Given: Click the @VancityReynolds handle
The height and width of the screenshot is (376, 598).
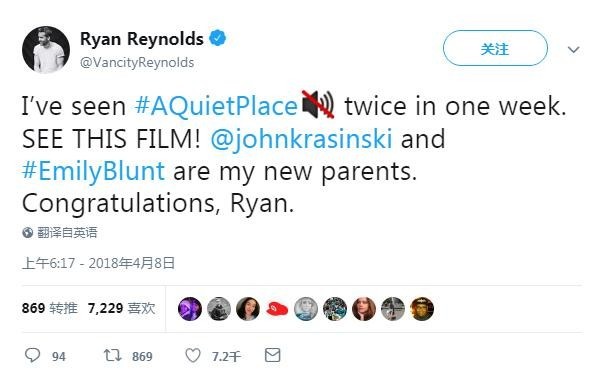Looking at the screenshot, I should [x=137, y=63].
